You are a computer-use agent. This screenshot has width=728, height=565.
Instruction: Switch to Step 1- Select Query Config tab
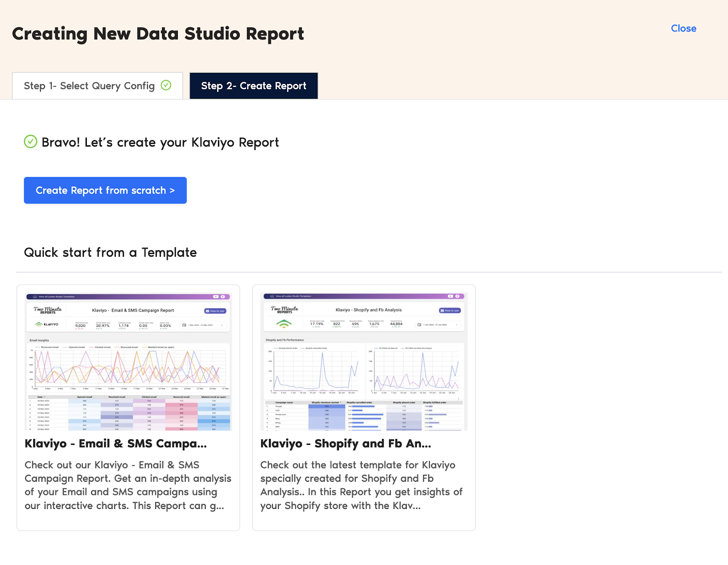point(97,86)
